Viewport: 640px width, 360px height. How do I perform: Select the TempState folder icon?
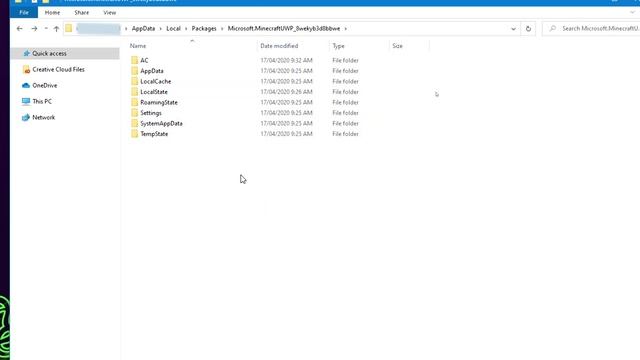(135, 134)
